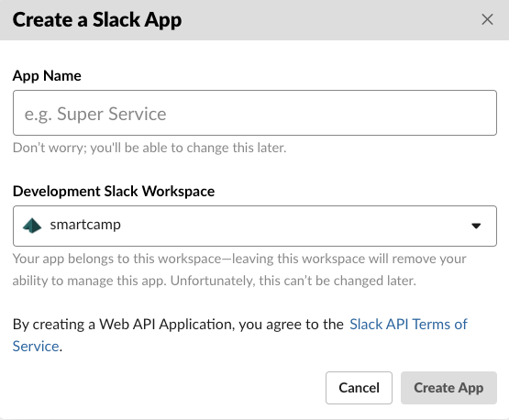The width and height of the screenshot is (509, 420).
Task: Click 'By creating a Web API Application' text
Action: click(124, 325)
